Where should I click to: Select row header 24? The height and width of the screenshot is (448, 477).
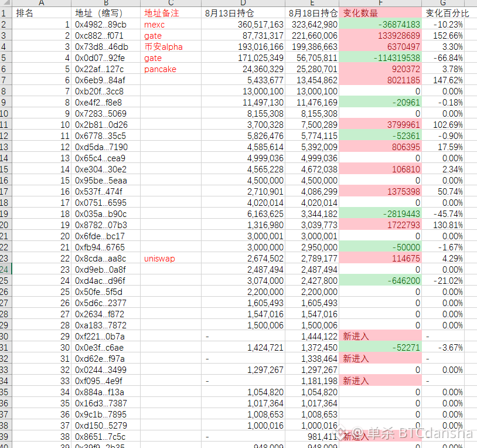click(5, 269)
